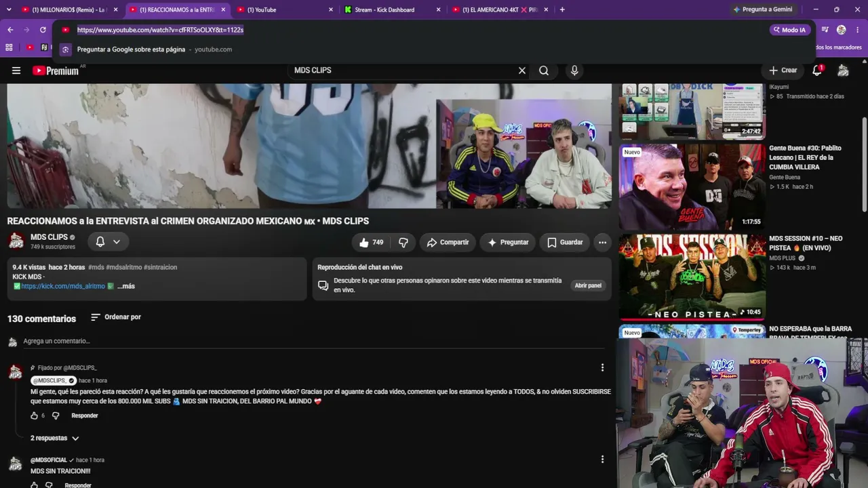Screen dimensions: 868x488
Task: Open the kick.com/mds_alritmo link
Action: click(63, 286)
